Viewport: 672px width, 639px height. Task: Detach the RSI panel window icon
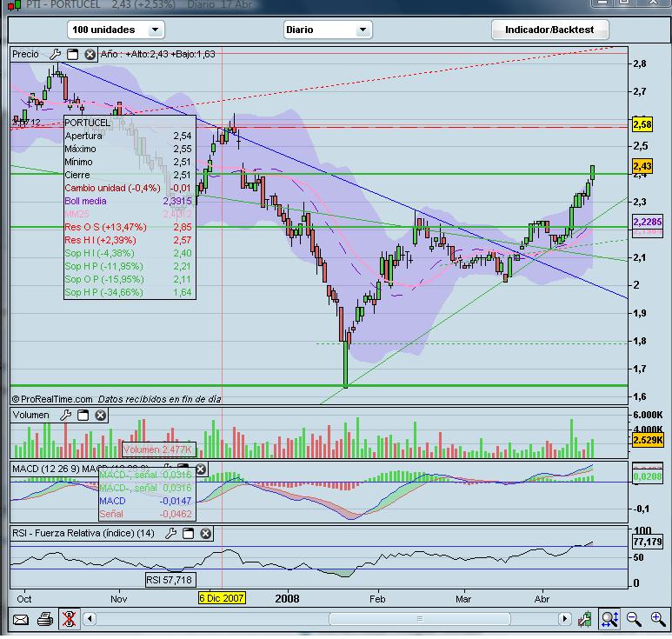(x=188, y=534)
